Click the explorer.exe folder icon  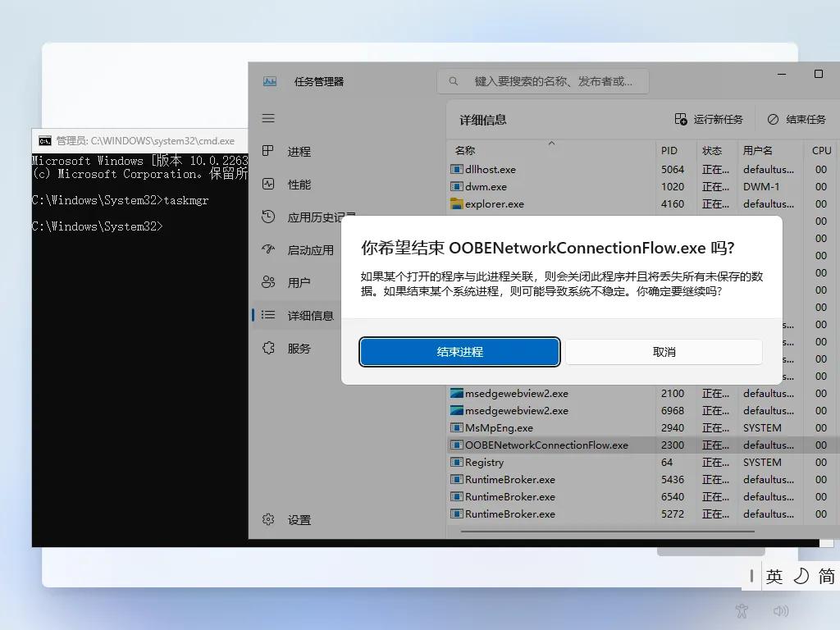click(456, 203)
